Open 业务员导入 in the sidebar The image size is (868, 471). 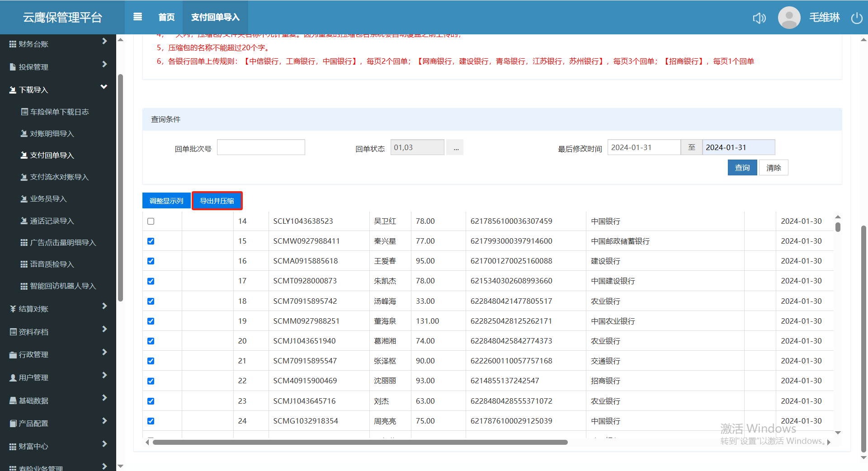click(x=48, y=199)
